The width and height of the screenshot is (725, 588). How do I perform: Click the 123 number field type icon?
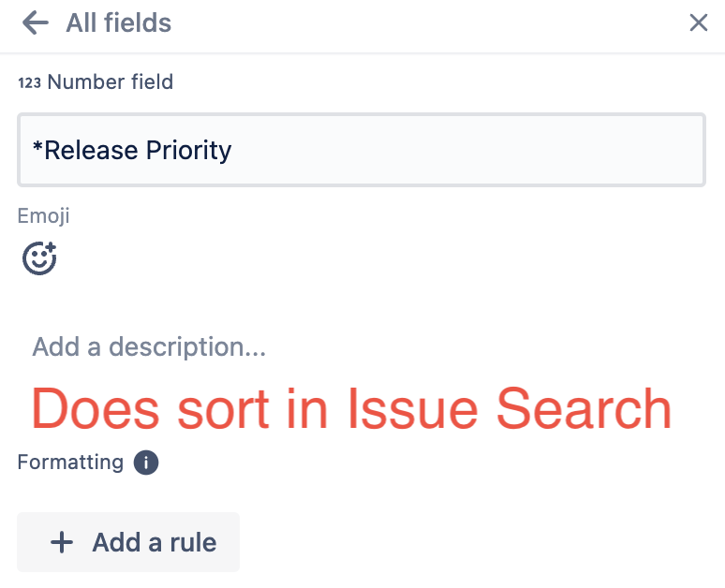pos(30,82)
